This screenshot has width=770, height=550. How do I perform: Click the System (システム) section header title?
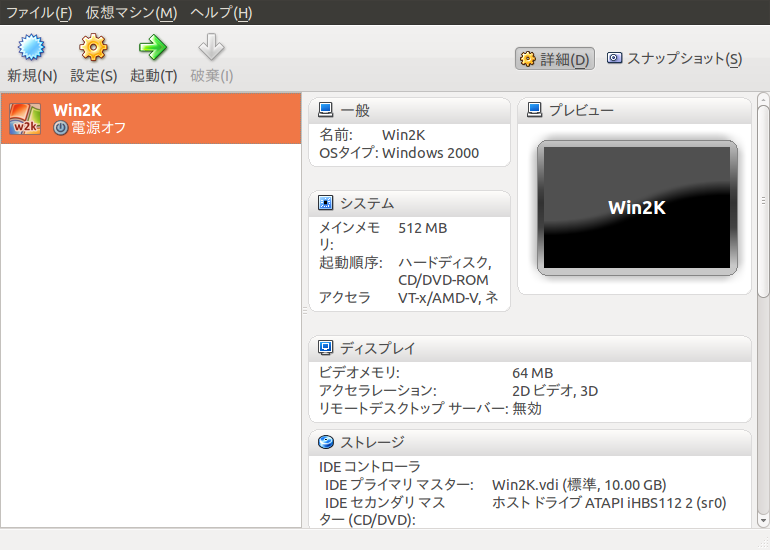(367, 204)
